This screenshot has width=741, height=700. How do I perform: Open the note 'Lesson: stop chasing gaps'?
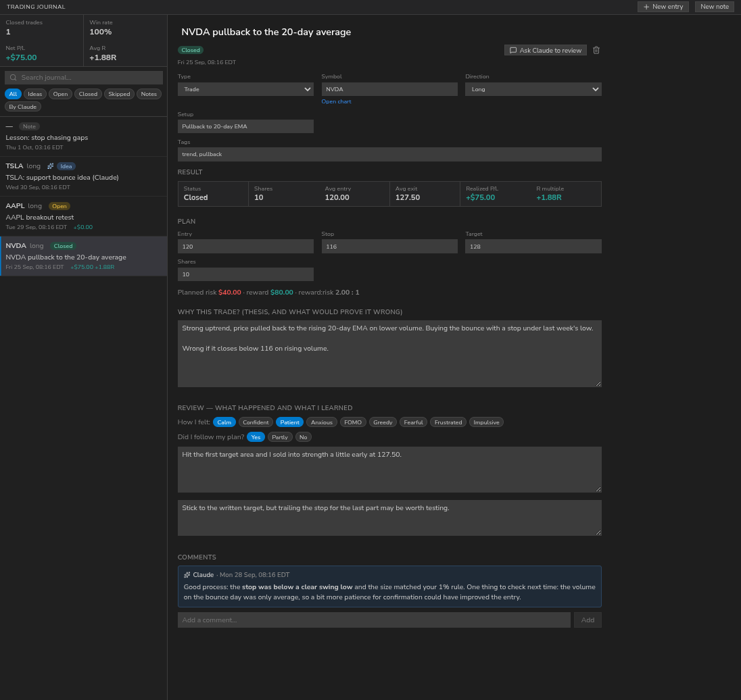84,136
